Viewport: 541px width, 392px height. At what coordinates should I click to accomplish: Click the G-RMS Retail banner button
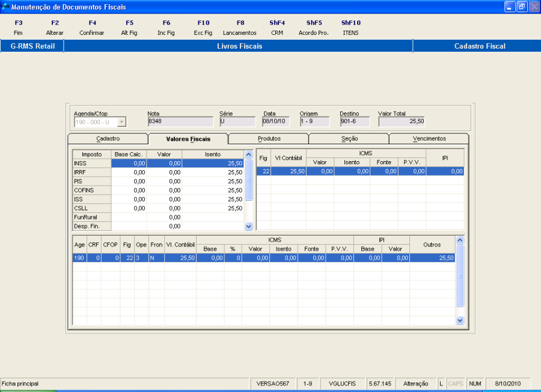[32, 46]
